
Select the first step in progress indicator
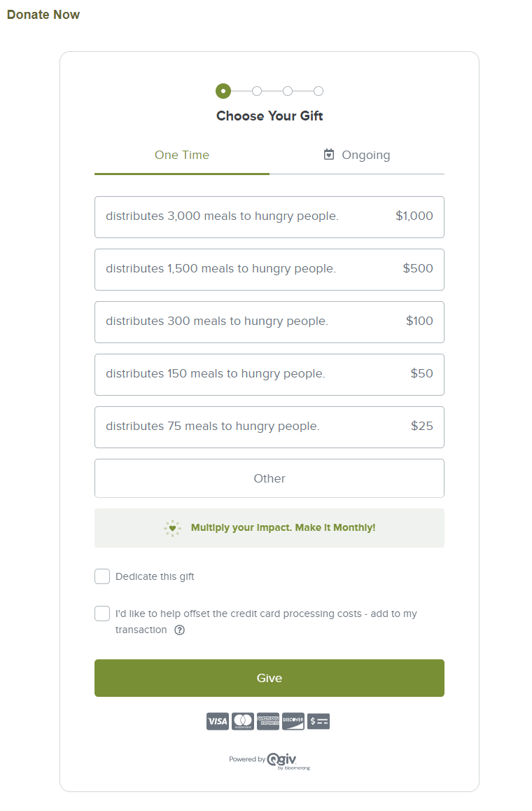(223, 91)
